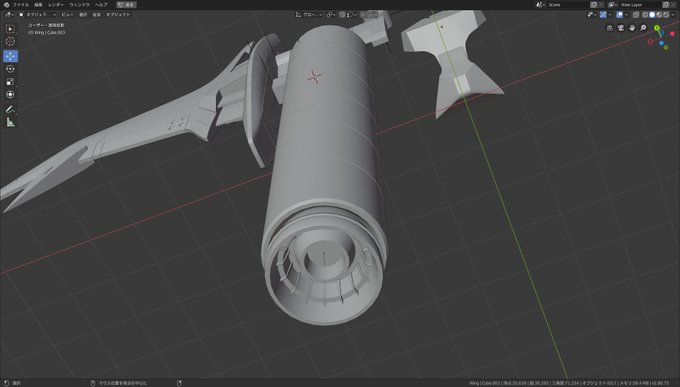Select the Measure ruler tool
This screenshot has width=680, height=387.
(10, 122)
